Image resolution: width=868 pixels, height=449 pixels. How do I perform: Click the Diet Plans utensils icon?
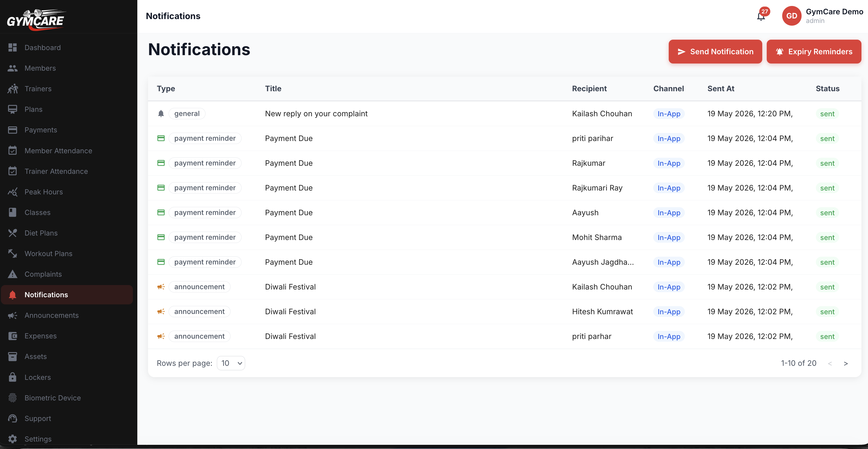click(13, 233)
